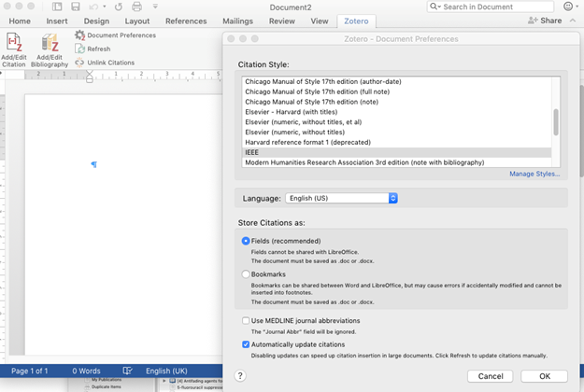Select Elsevier - Harvard (with titles) style
Screen dimensions: 584x392
point(396,112)
